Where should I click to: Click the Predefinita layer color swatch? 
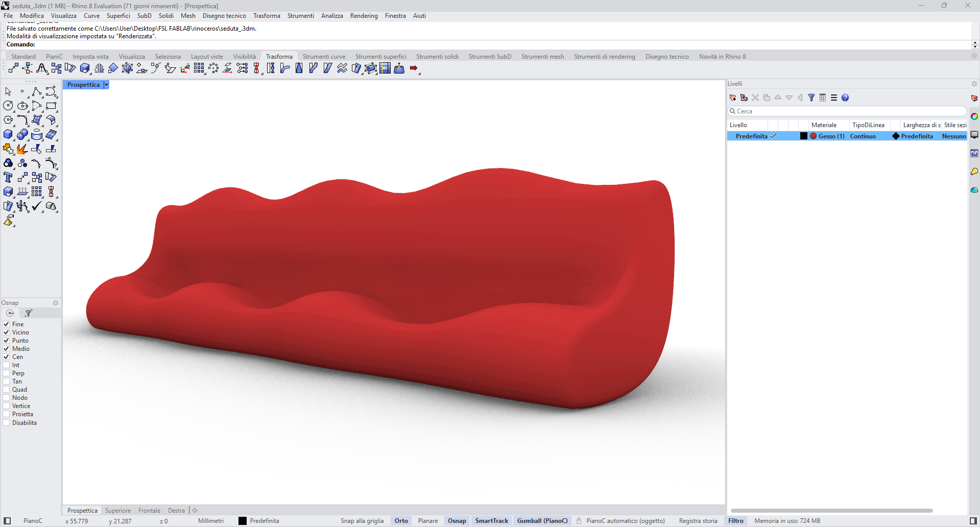(803, 136)
